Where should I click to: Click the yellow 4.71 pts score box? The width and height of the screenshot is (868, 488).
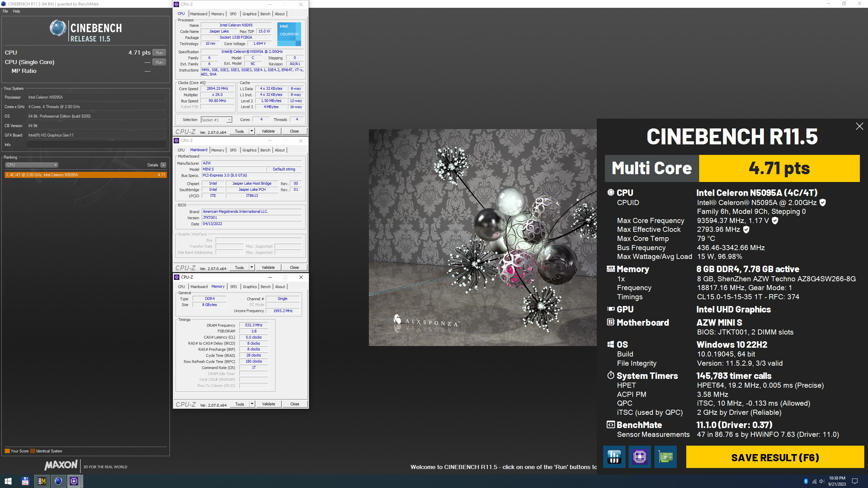coord(779,168)
